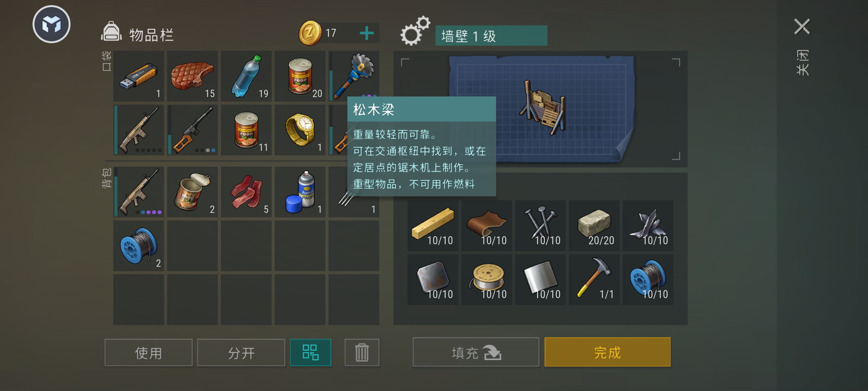The image size is (868, 391).
Task: Tap the hammer requirement slot 1/1
Action: 594,280
